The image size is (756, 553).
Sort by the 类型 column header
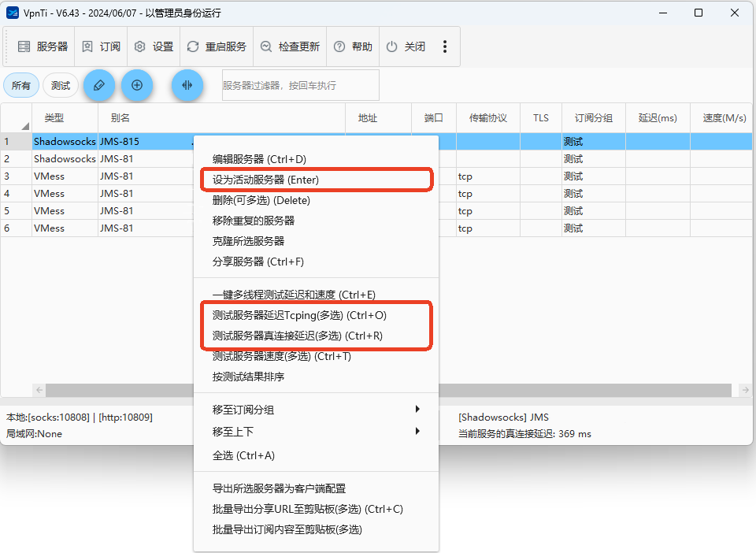click(65, 118)
